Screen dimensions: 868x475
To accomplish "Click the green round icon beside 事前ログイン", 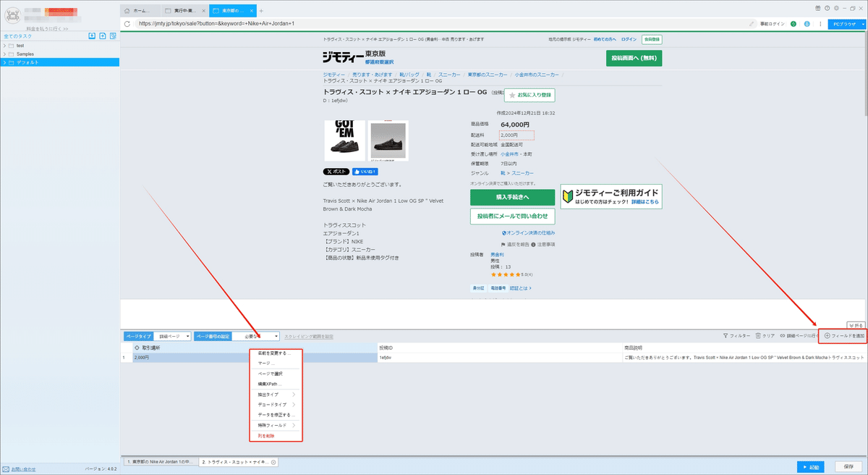I will 794,24.
